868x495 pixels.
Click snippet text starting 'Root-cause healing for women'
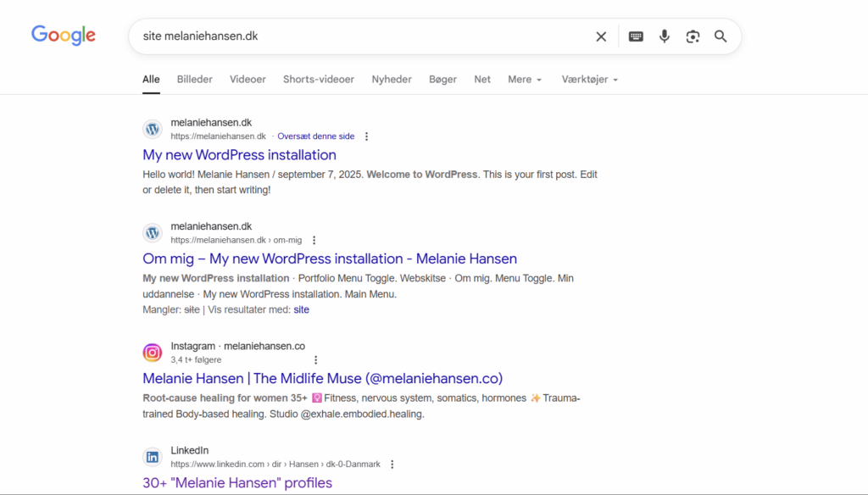361,406
